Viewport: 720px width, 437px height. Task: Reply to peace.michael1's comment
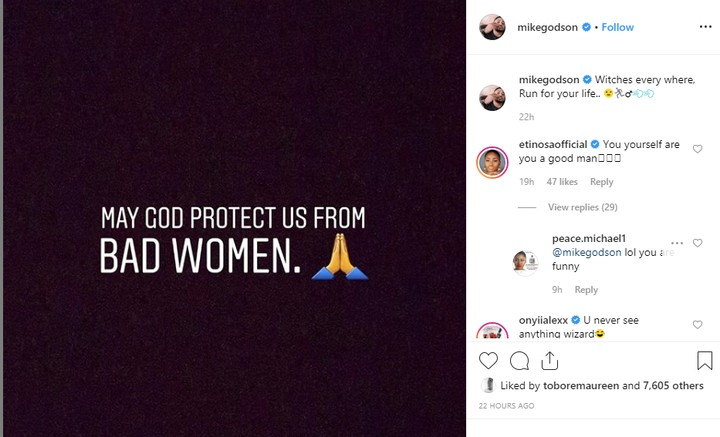(586, 290)
